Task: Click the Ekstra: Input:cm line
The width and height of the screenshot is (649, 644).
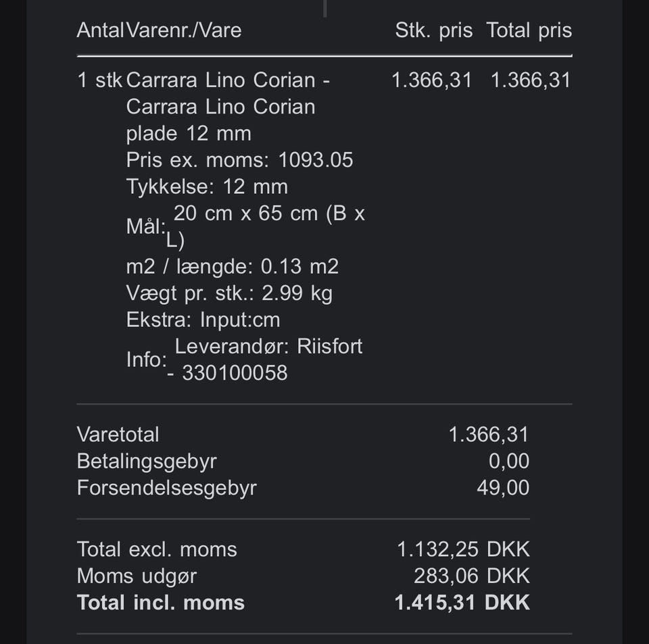Action: coord(203,320)
